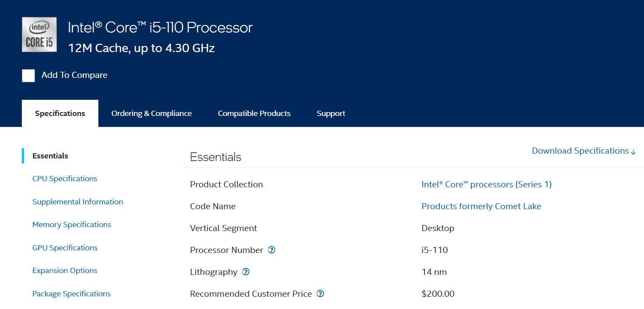Image resolution: width=644 pixels, height=309 pixels.
Task: Open Supplemental Information section
Action: pos(77,201)
